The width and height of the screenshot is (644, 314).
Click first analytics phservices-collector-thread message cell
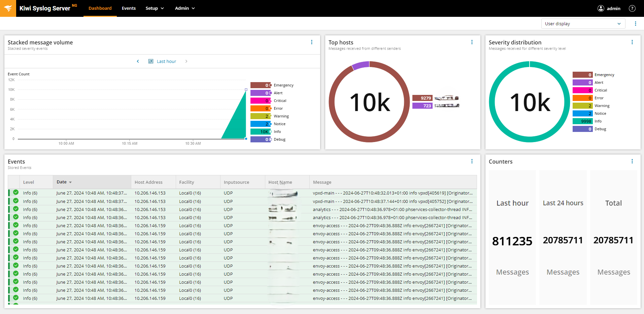coord(393,209)
